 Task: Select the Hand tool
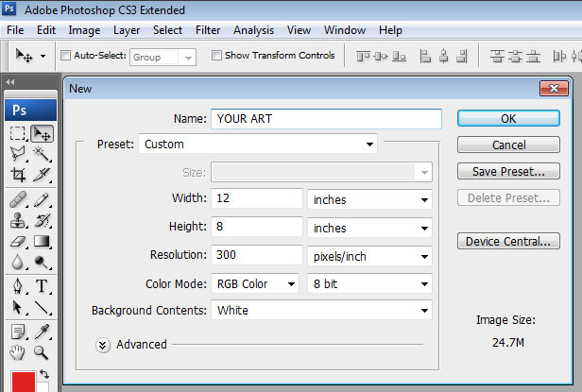pyautogui.click(x=17, y=352)
